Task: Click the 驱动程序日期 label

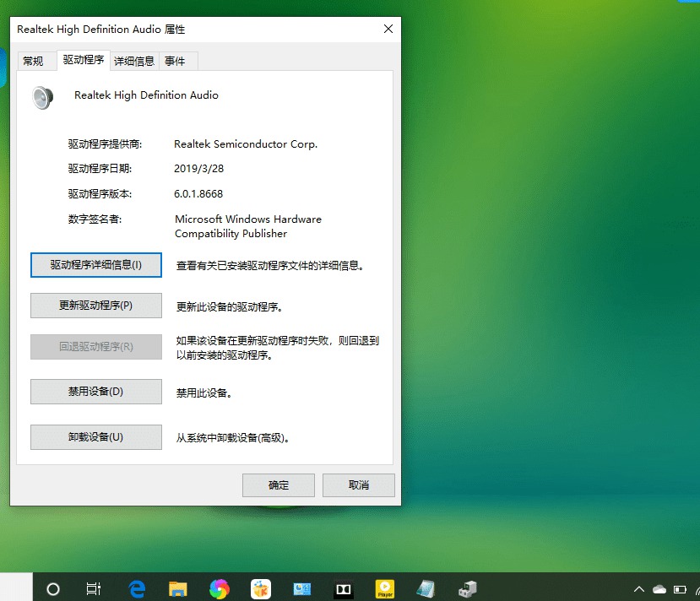Action: 100,169
